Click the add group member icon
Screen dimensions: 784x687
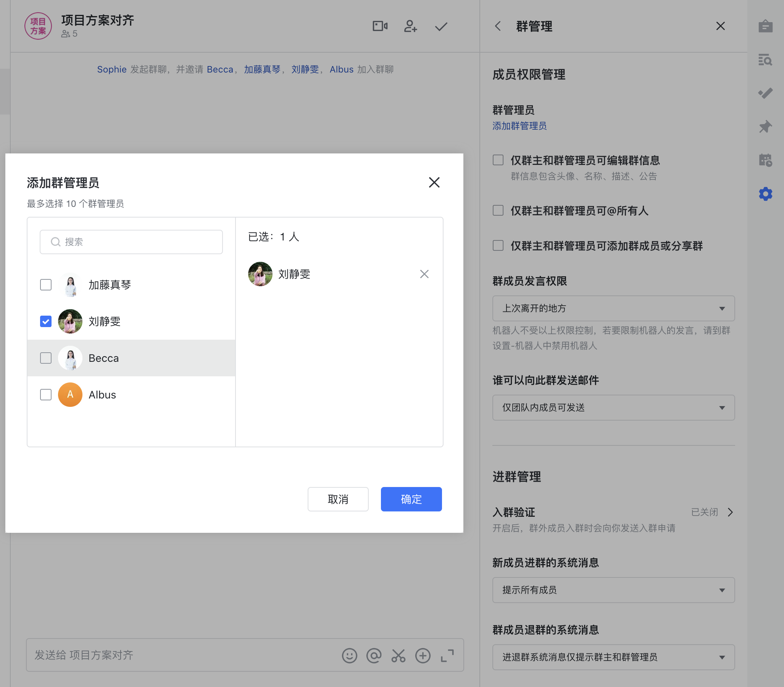[x=410, y=26]
